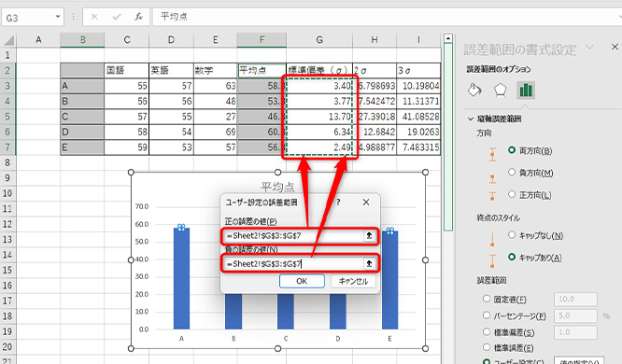Click the formula bar confirm checkmark icon
Image resolution: width=622 pixels, height=364 pixels.
117,17
